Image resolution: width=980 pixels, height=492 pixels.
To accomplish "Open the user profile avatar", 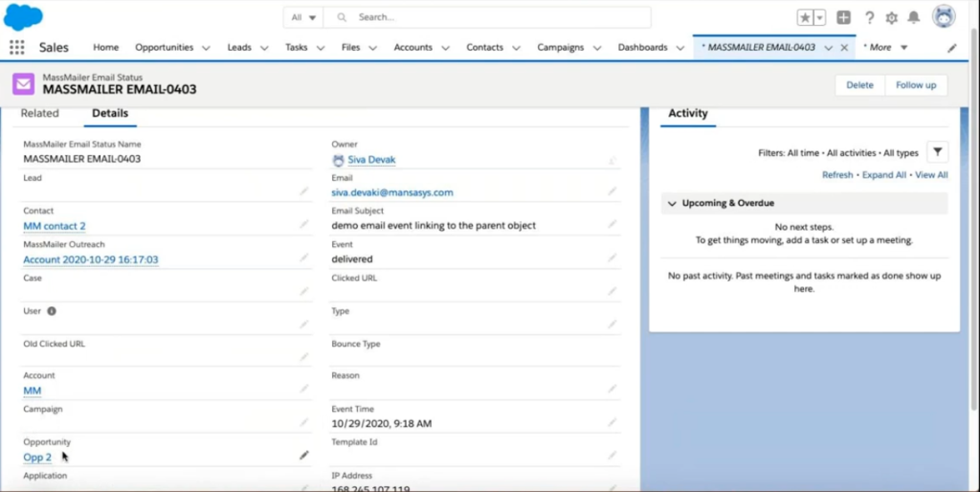I will [944, 17].
